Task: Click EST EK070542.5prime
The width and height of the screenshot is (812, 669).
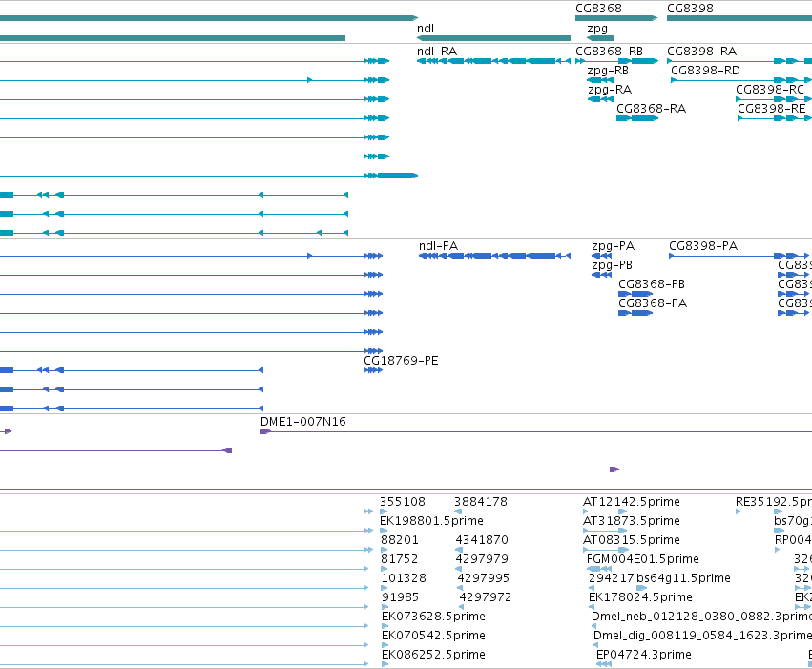Action: pyautogui.click(x=433, y=636)
